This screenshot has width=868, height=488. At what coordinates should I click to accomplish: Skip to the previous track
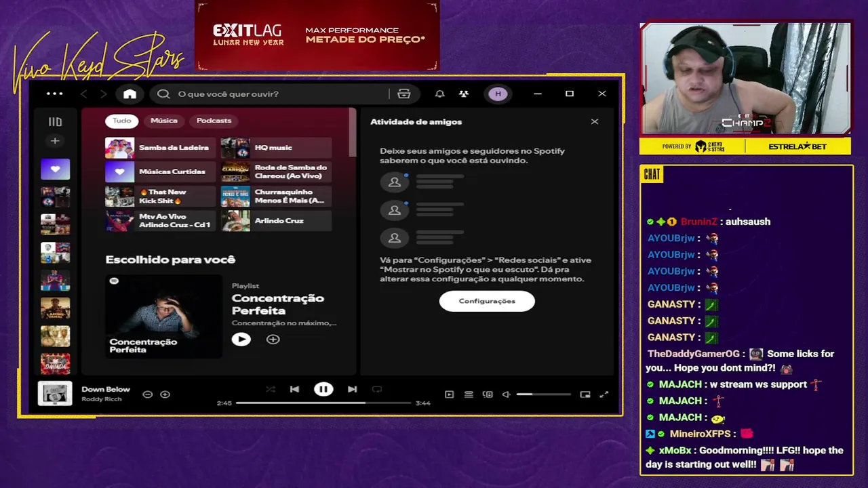pyautogui.click(x=294, y=389)
